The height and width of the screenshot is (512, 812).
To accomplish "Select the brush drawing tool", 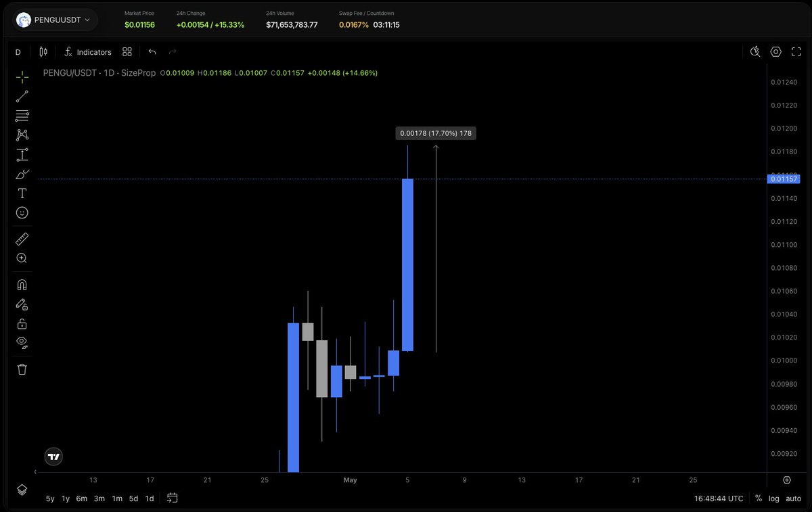I will point(22,174).
